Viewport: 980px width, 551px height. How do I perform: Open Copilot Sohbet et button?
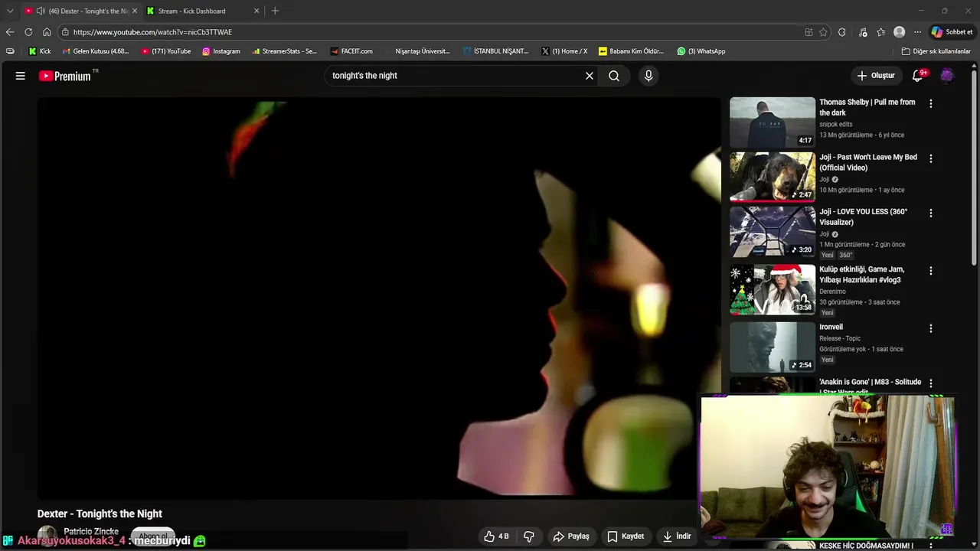pos(952,32)
